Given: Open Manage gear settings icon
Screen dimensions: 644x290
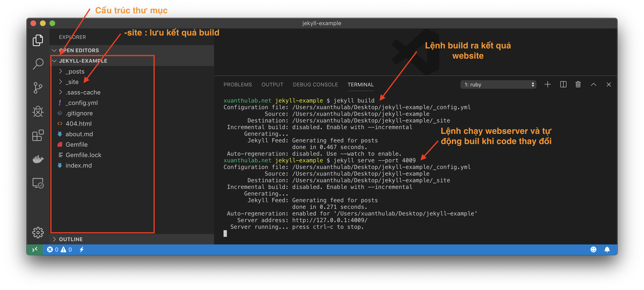Looking at the screenshot, I should (38, 232).
